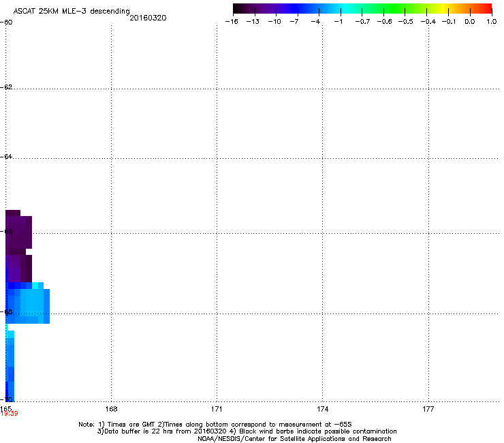Click the latitude label -60
504x443 pixels.
[x=6, y=22]
